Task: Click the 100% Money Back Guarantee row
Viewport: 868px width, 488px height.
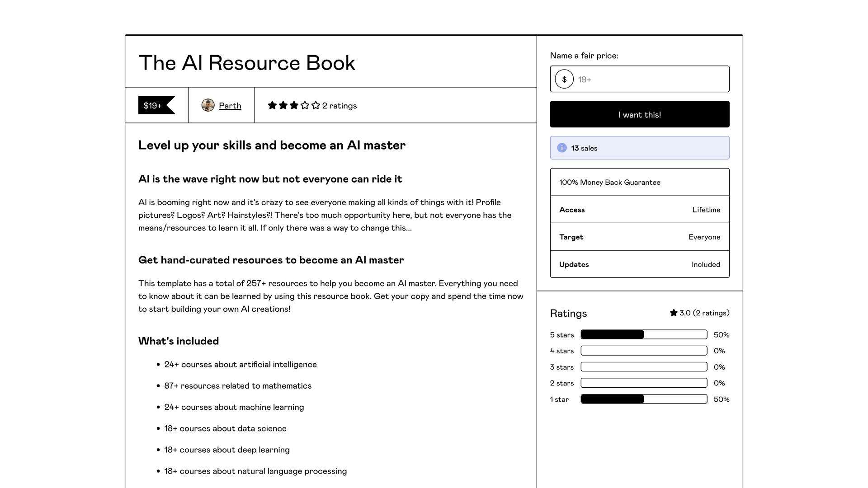Action: [x=639, y=182]
